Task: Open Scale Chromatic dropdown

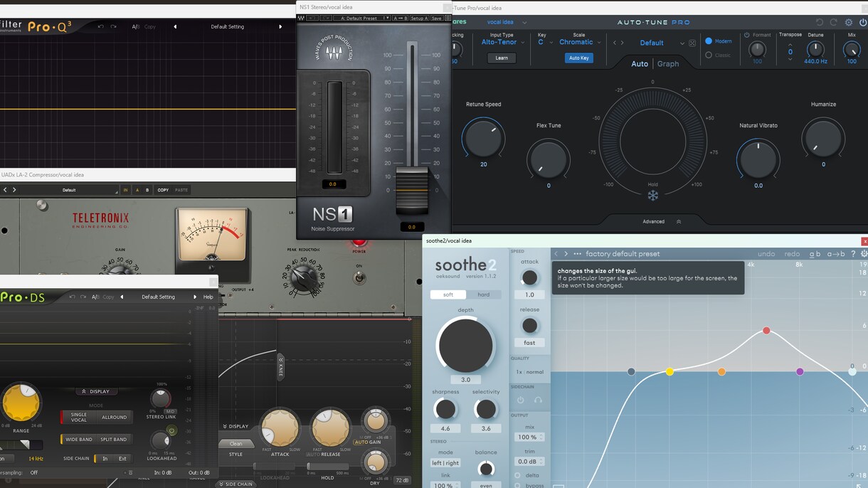Action: pyautogui.click(x=580, y=42)
